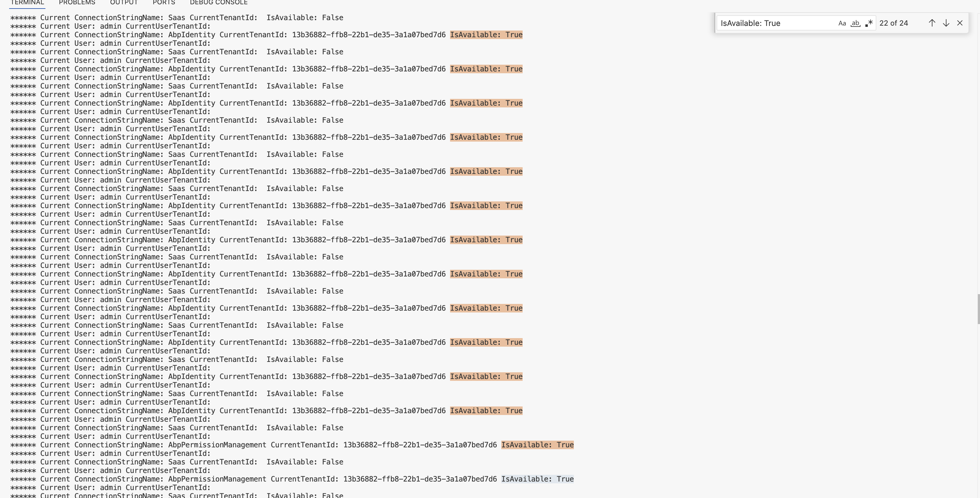This screenshot has width=980, height=498.
Task: Click the terminal scrollbar thumb on right edge
Action: tap(978, 309)
